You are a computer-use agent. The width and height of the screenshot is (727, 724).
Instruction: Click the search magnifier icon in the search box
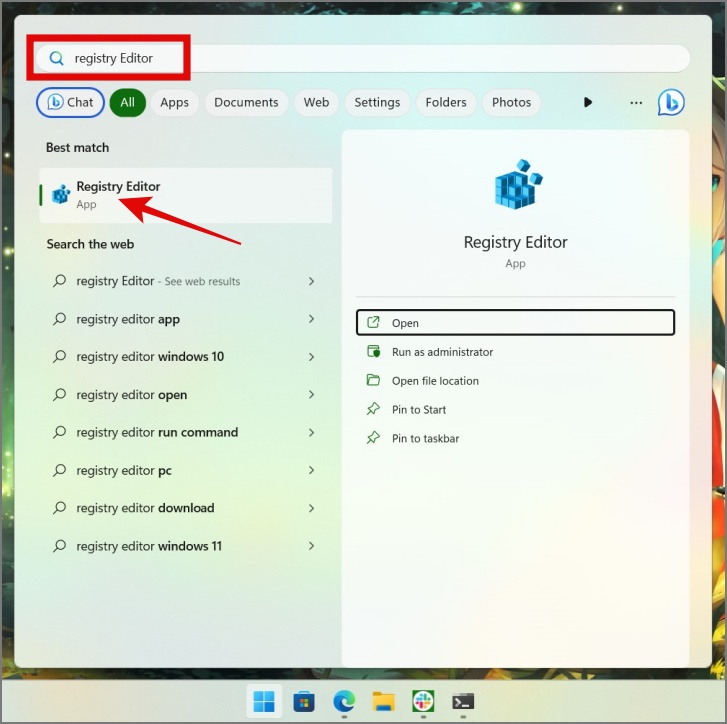(x=57, y=58)
